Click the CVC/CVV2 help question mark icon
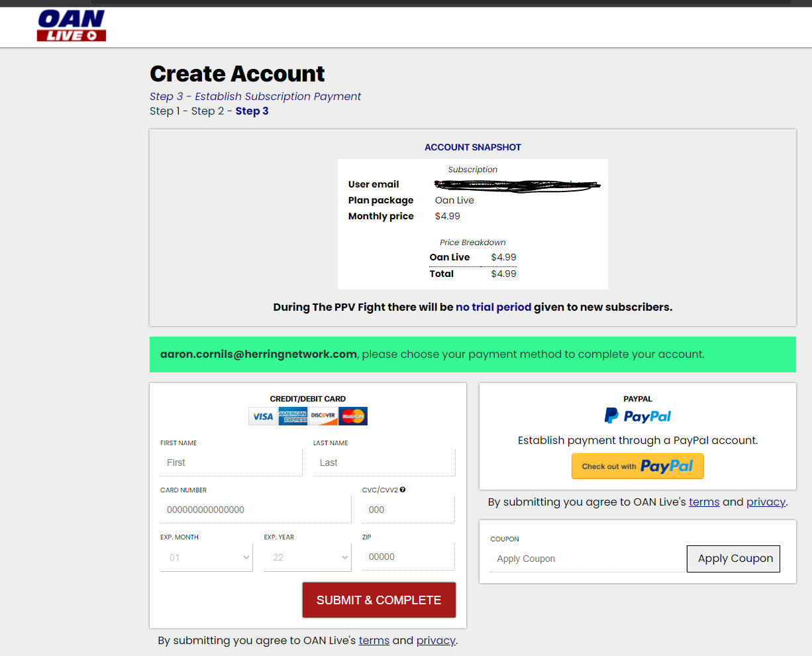The width and height of the screenshot is (812, 656). pos(403,490)
